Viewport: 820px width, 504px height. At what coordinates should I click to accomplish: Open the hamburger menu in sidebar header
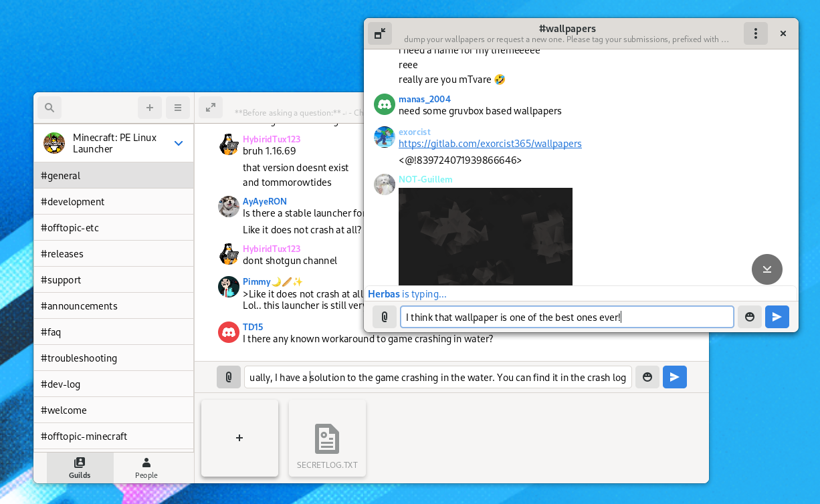coord(178,108)
